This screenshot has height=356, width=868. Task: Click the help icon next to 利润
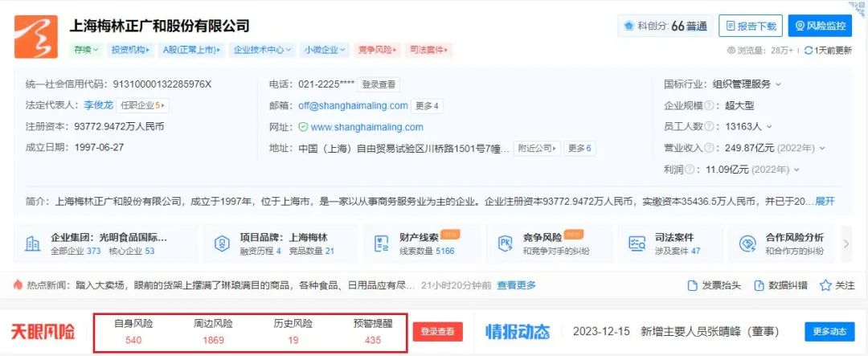(690, 170)
